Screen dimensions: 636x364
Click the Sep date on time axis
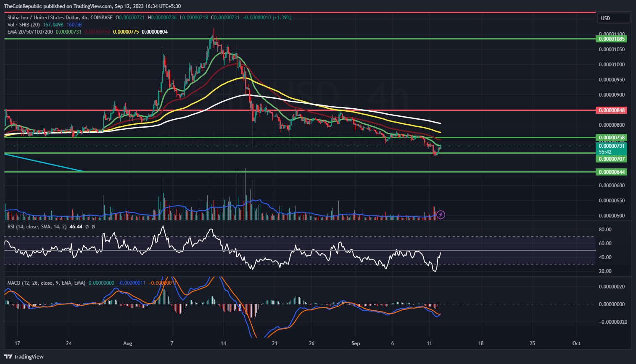(x=356, y=343)
